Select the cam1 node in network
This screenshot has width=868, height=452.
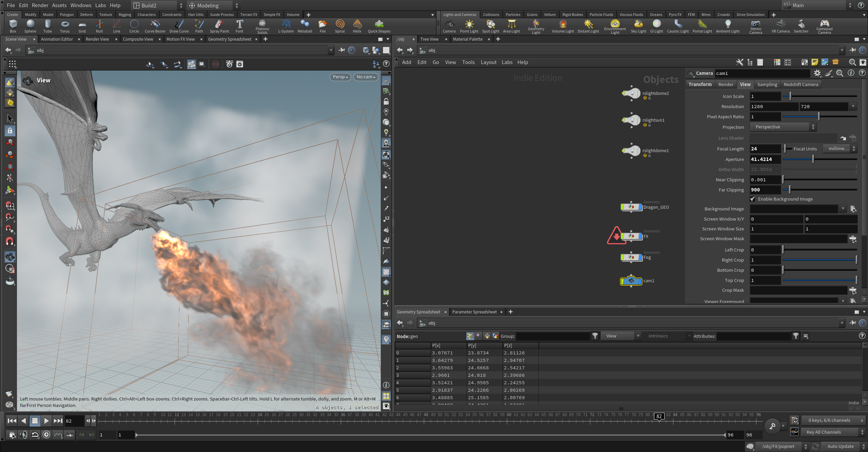click(631, 281)
